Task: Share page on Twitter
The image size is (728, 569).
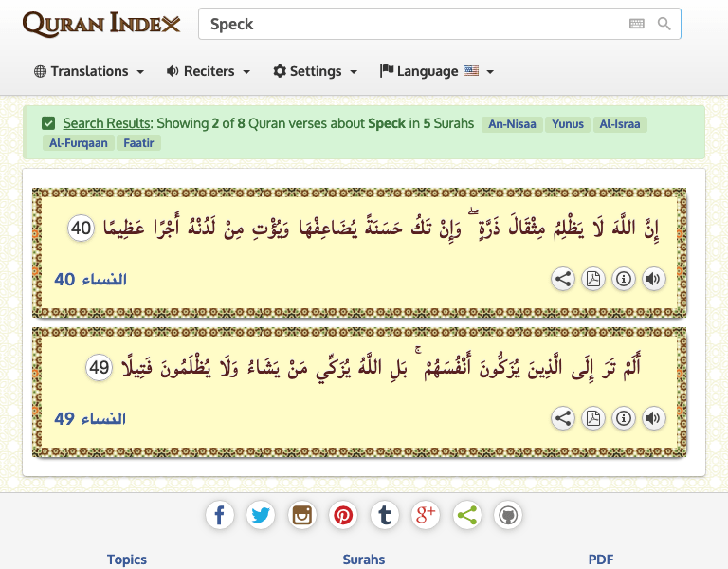Action: pos(261,515)
